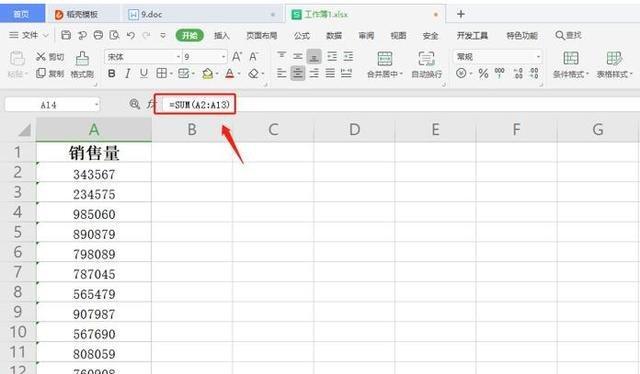Switch to the 审阅 Review tab
The width and height of the screenshot is (640, 374).
point(366,36)
